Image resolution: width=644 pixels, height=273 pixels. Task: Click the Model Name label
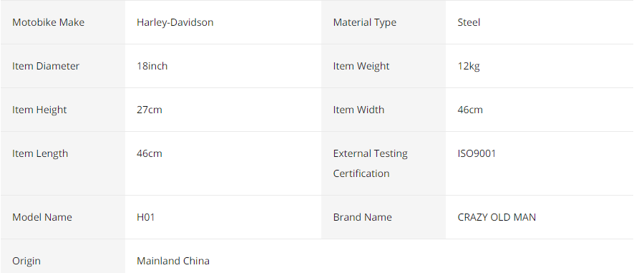pos(42,217)
